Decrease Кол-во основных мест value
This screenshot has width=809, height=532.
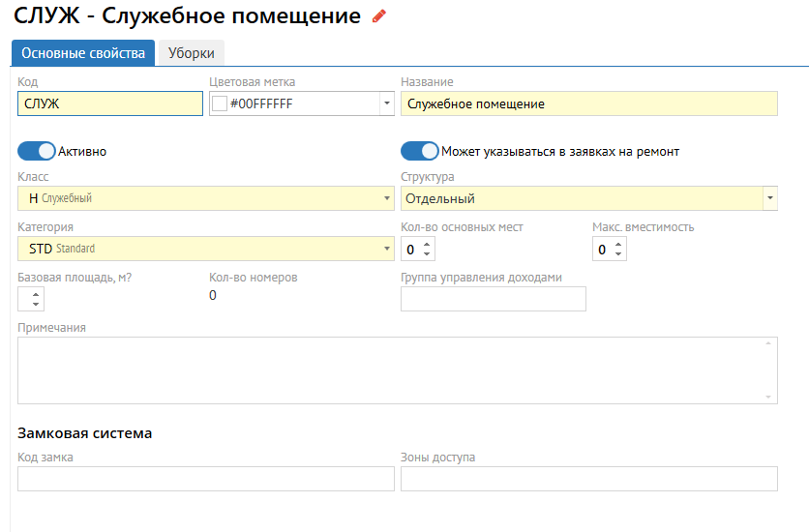(x=428, y=254)
